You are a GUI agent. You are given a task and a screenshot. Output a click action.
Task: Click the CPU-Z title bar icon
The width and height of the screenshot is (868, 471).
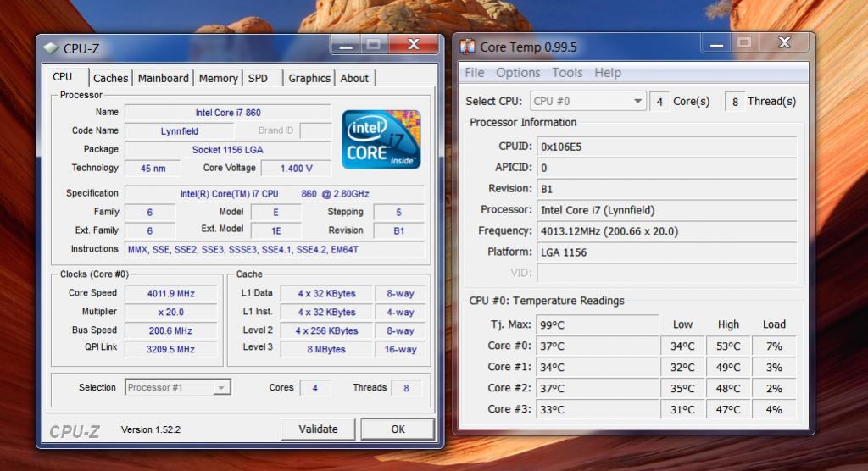pyautogui.click(x=51, y=48)
